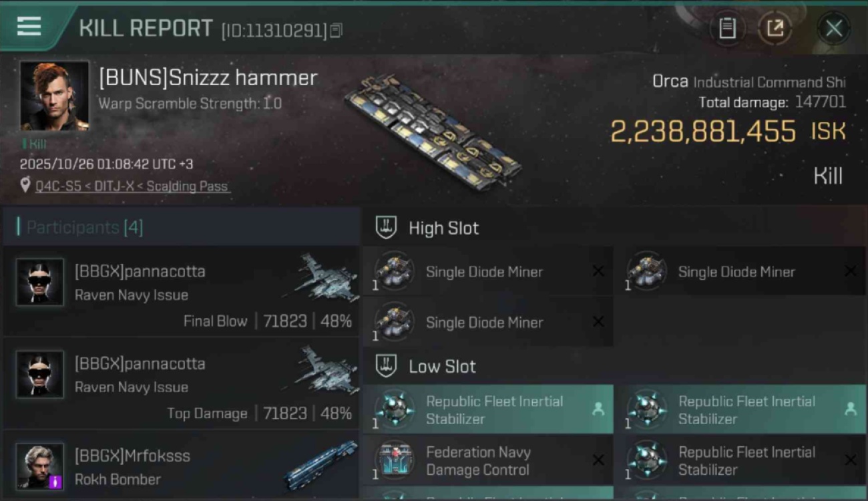Select pannacotta's Top Damage entry

point(180,383)
